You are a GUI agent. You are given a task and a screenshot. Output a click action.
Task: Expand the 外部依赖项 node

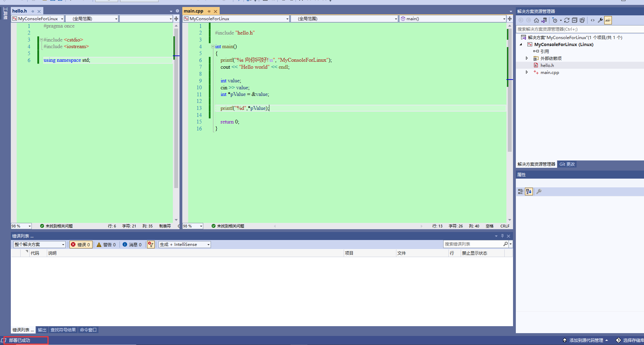coord(527,58)
